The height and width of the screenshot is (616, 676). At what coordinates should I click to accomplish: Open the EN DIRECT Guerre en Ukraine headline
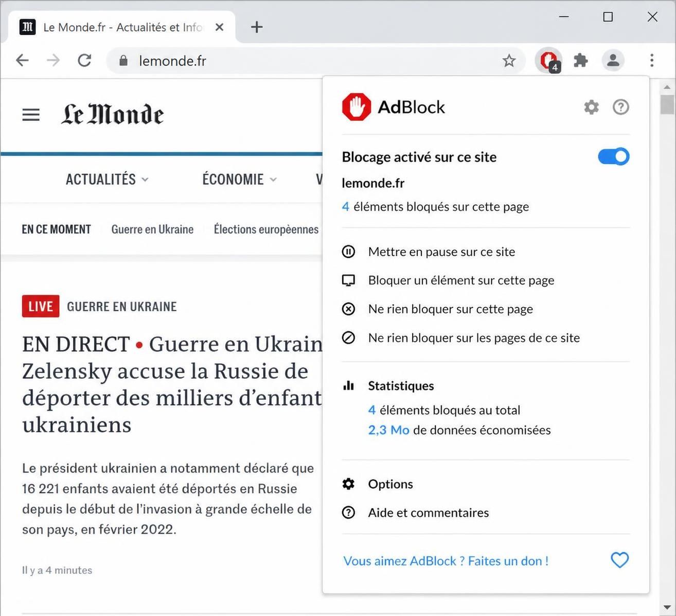pyautogui.click(x=172, y=384)
